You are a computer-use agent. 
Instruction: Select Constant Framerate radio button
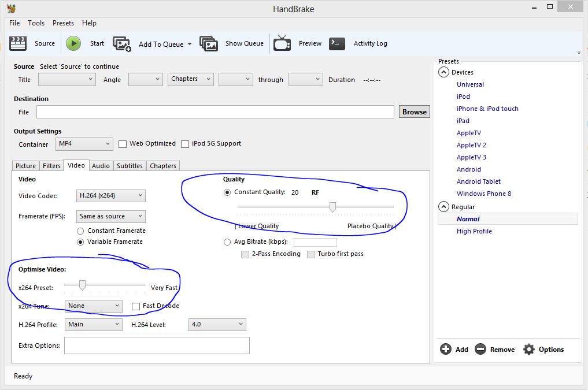pyautogui.click(x=80, y=231)
